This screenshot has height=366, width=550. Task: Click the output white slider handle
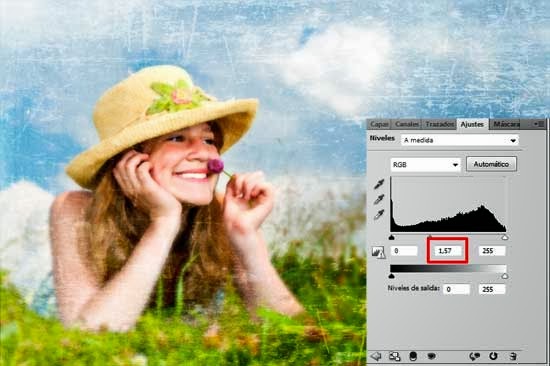pos(504,276)
